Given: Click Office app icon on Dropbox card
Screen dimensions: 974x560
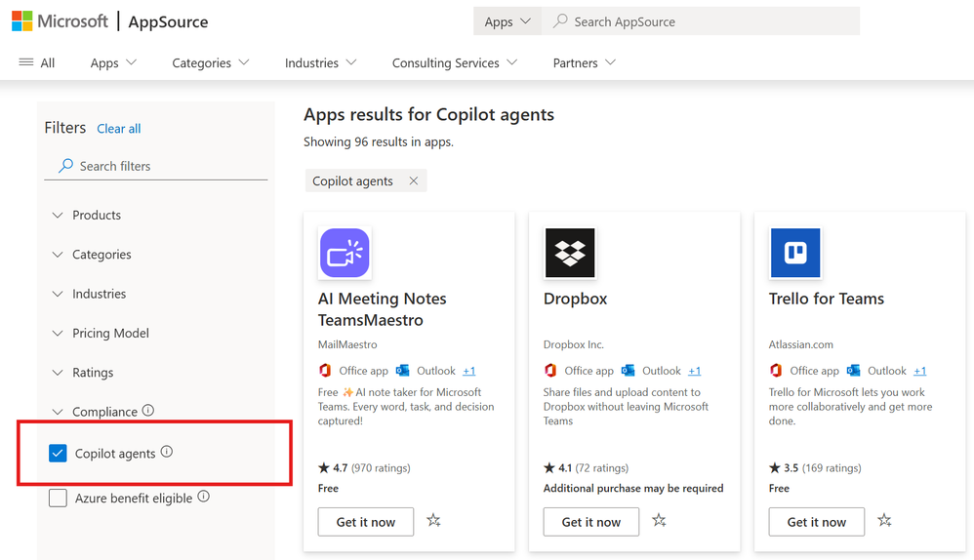Looking at the screenshot, I should point(550,371).
